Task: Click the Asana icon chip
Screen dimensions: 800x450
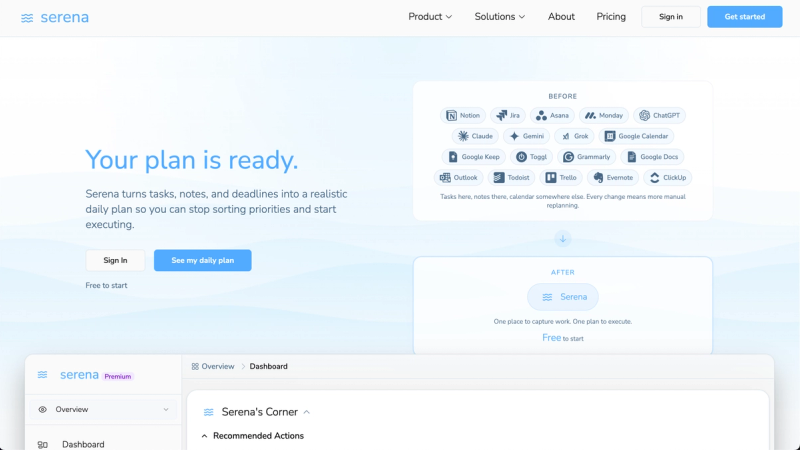Action: click(x=552, y=115)
